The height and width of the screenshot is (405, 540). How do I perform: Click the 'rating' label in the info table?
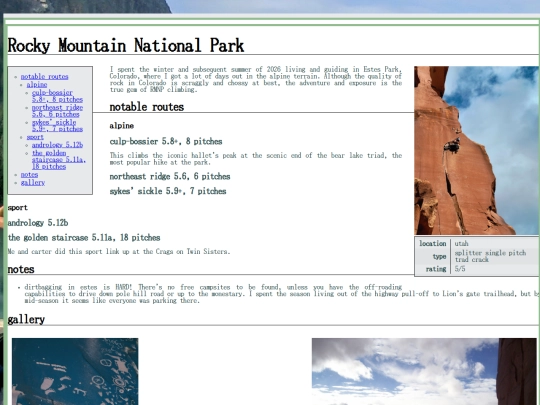436,269
